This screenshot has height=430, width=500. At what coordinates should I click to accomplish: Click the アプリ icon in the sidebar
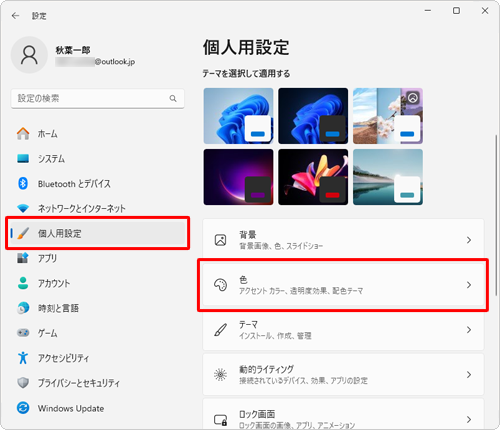[x=23, y=258]
